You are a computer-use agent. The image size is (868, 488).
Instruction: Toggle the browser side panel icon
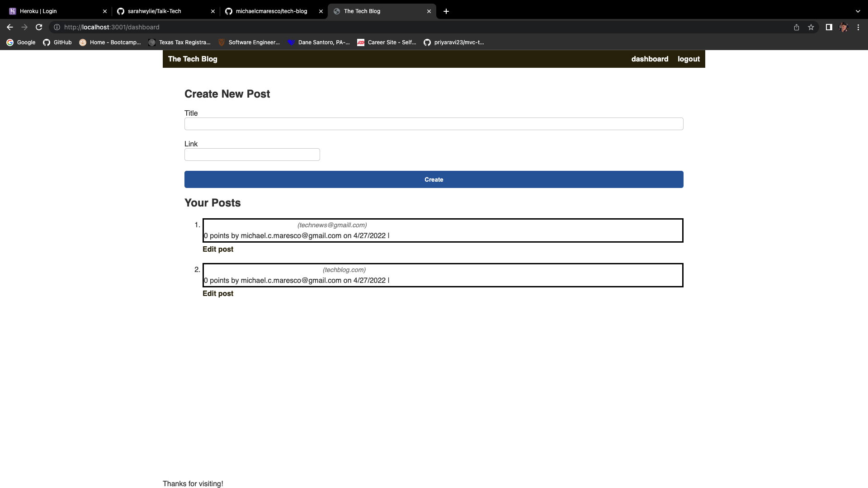click(829, 27)
